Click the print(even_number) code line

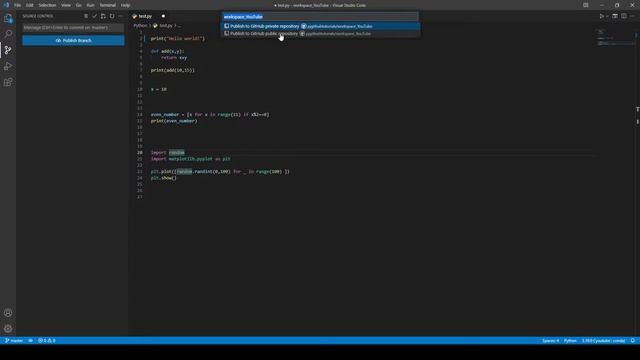pyautogui.click(x=174, y=121)
